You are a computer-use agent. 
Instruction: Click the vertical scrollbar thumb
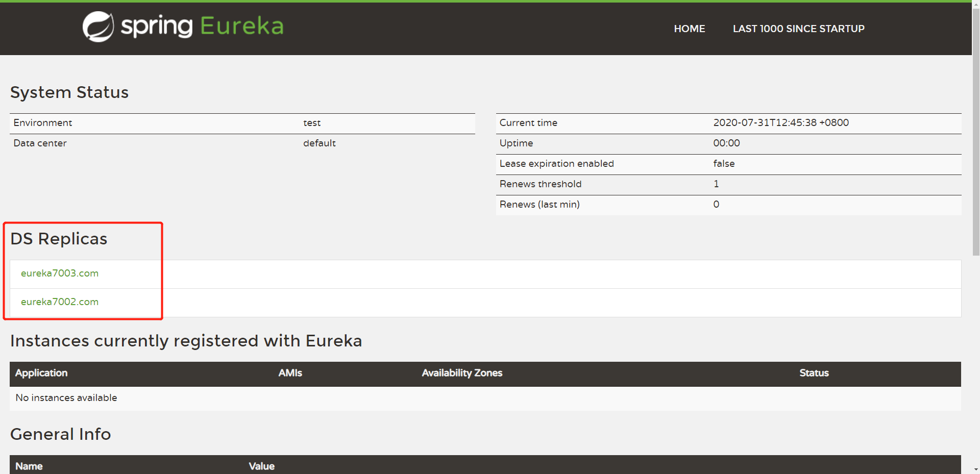[975, 128]
